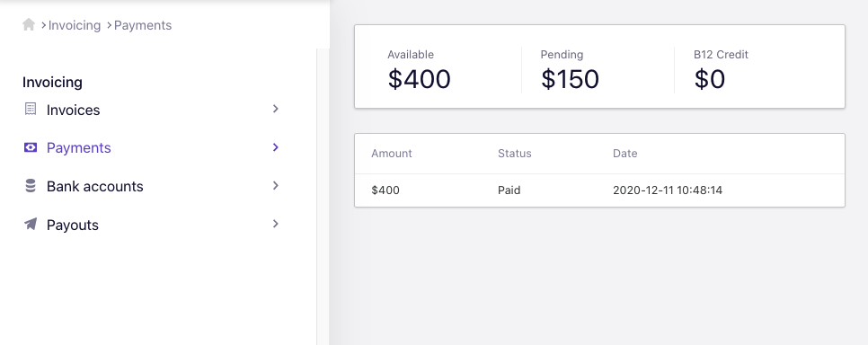The image size is (868, 345).
Task: Click the home icon in breadcrumb
Action: click(29, 24)
